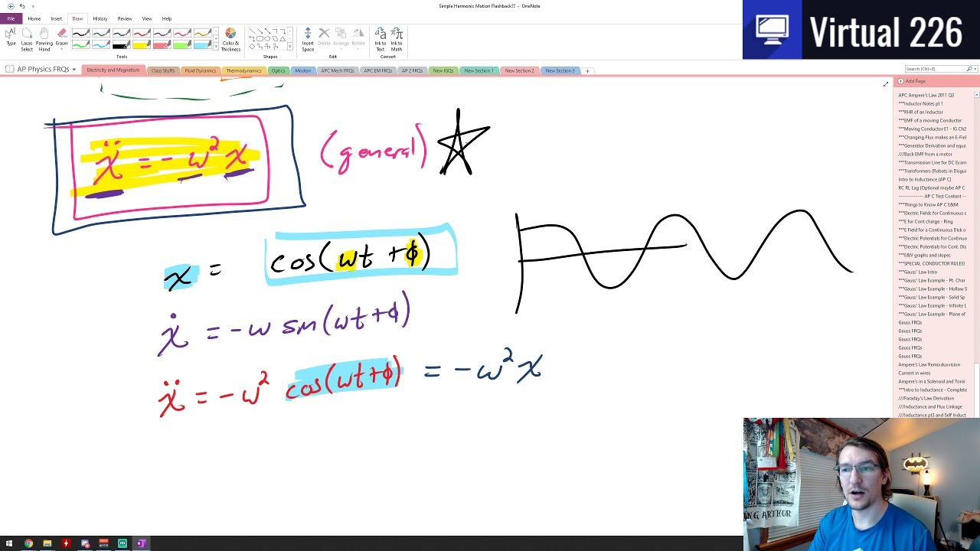Viewport: 980px width, 551px height.
Task: Open the View ribbon tab
Action: tap(146, 18)
